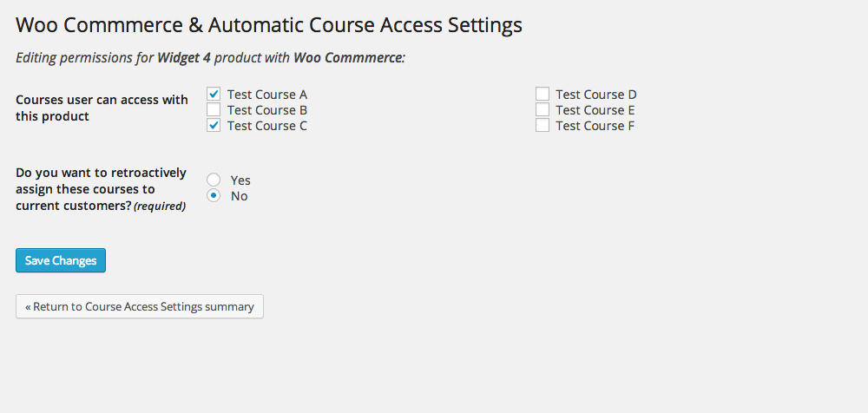The image size is (868, 413).
Task: Click the 'retroactively assign these courses' question label
Action: point(102,189)
